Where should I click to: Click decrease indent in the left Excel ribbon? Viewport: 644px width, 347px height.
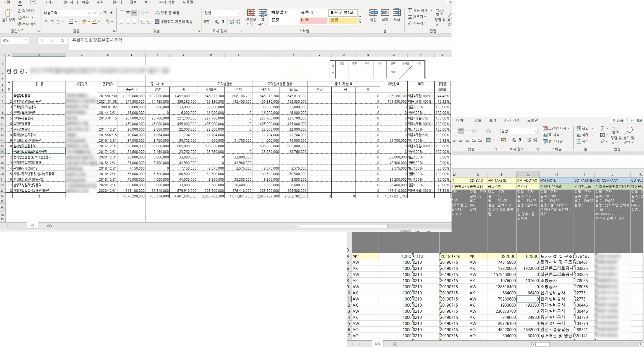[x=143, y=22]
